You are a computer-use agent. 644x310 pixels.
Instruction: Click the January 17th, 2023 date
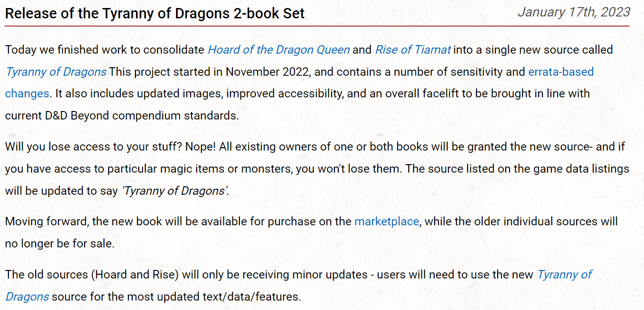pyautogui.click(x=573, y=12)
